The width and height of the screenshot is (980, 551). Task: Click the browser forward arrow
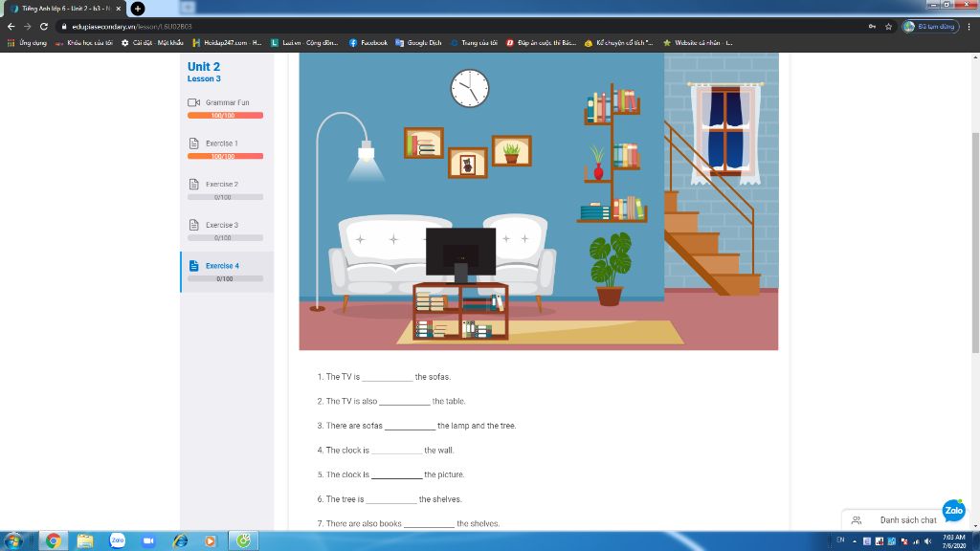(27, 26)
